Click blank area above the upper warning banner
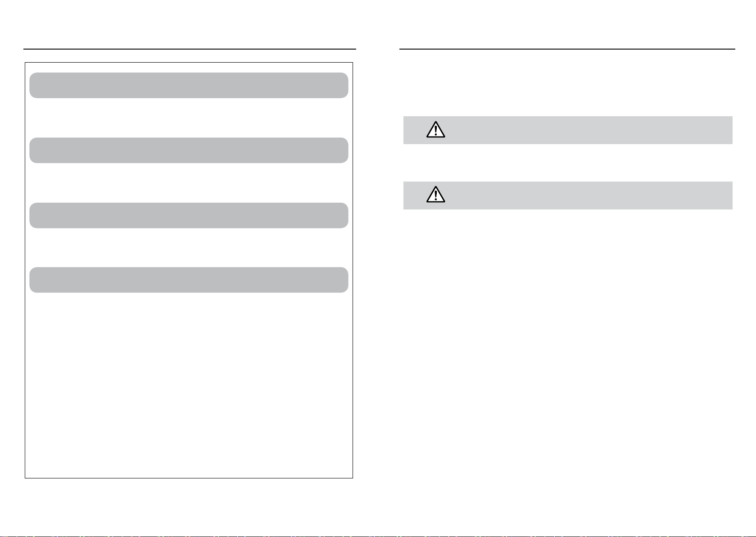This screenshot has height=537, width=756. point(568,83)
